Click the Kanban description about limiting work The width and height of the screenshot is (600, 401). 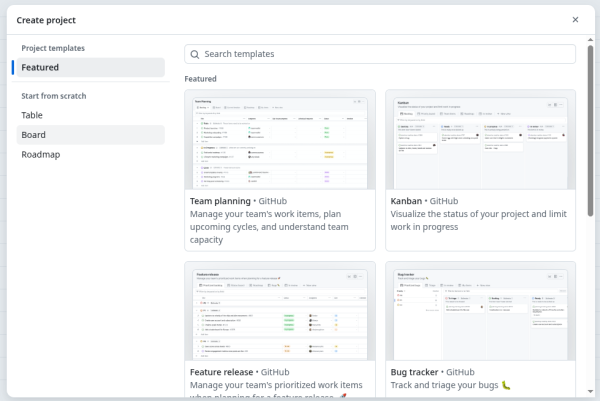tap(478, 220)
